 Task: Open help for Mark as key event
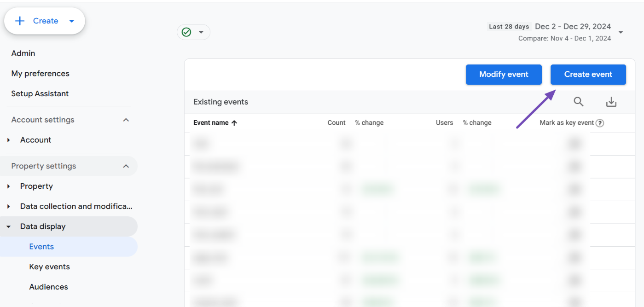(x=599, y=122)
